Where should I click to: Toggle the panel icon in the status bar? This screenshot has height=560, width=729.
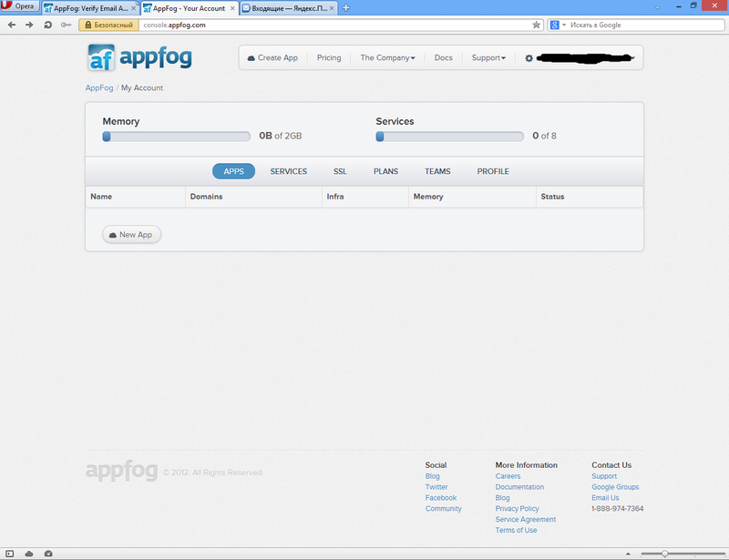(10, 554)
